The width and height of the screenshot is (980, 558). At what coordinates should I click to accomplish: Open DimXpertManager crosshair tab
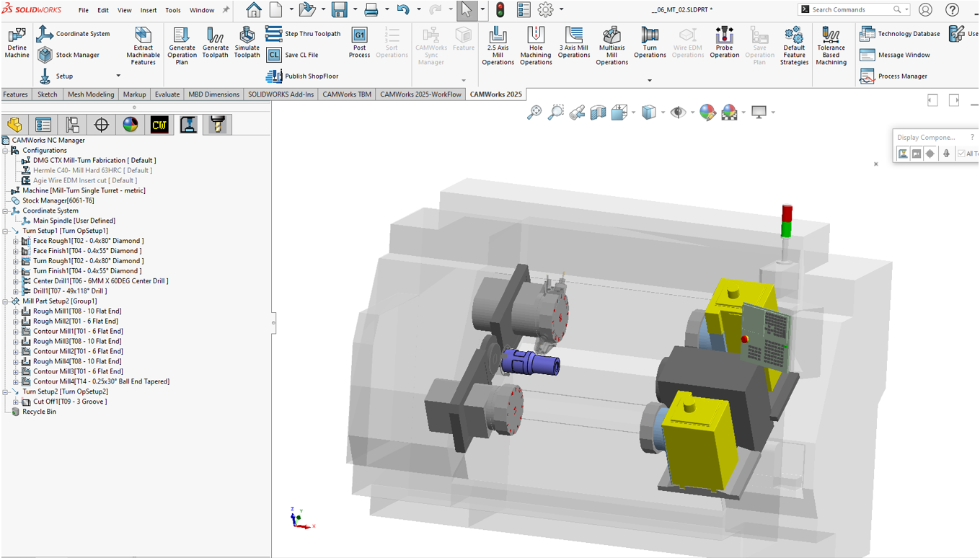[x=102, y=125]
